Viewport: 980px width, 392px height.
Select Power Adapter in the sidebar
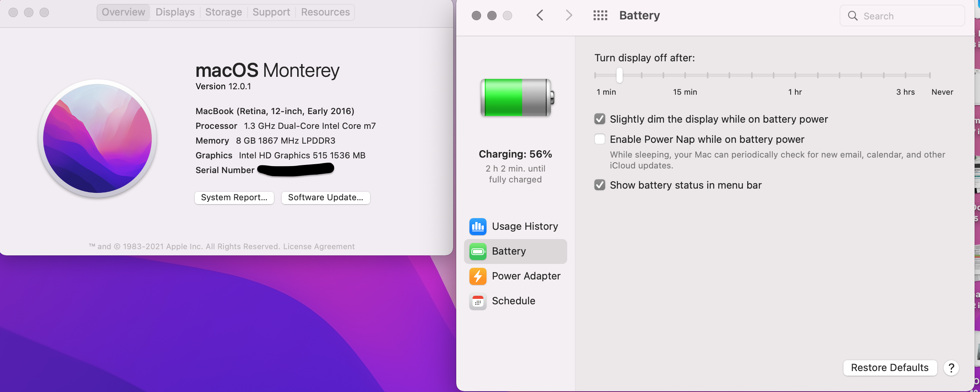point(516,276)
